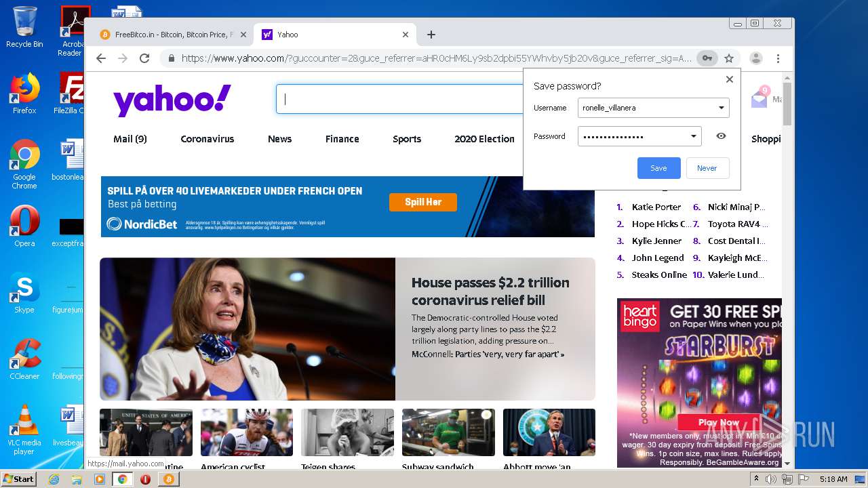Open the American cyclist story thumbnail
Screen dimensions: 868x488
[247, 432]
